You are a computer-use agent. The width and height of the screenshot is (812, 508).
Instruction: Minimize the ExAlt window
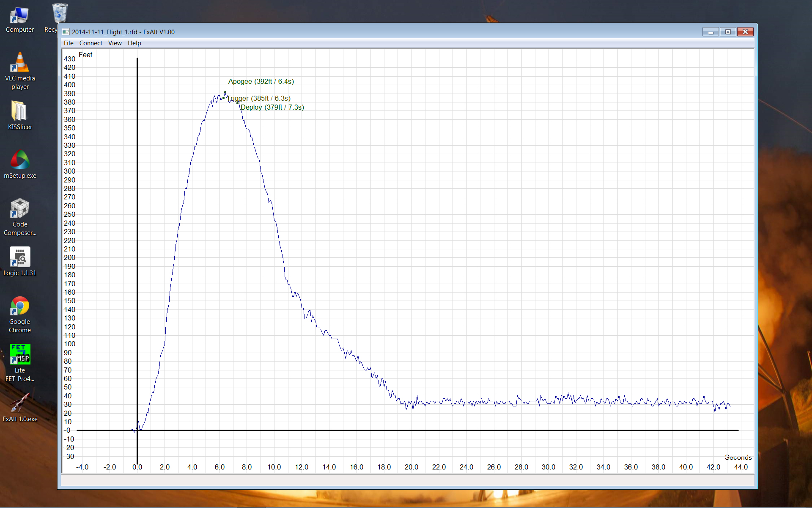(710, 32)
